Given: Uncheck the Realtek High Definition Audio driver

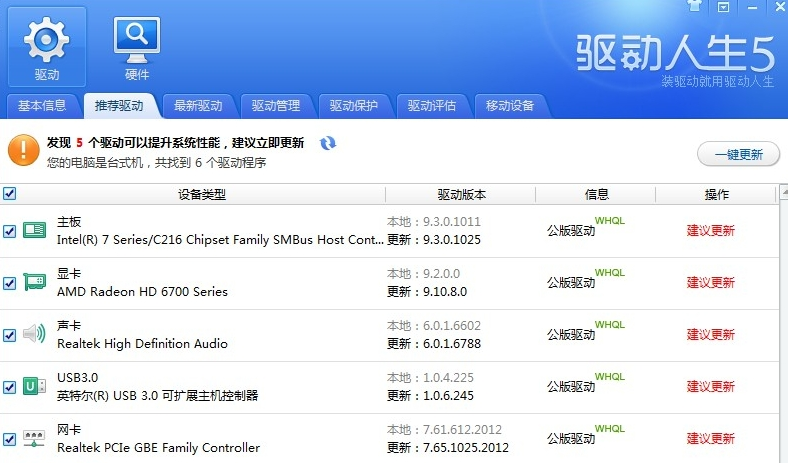Looking at the screenshot, I should click(9, 335).
